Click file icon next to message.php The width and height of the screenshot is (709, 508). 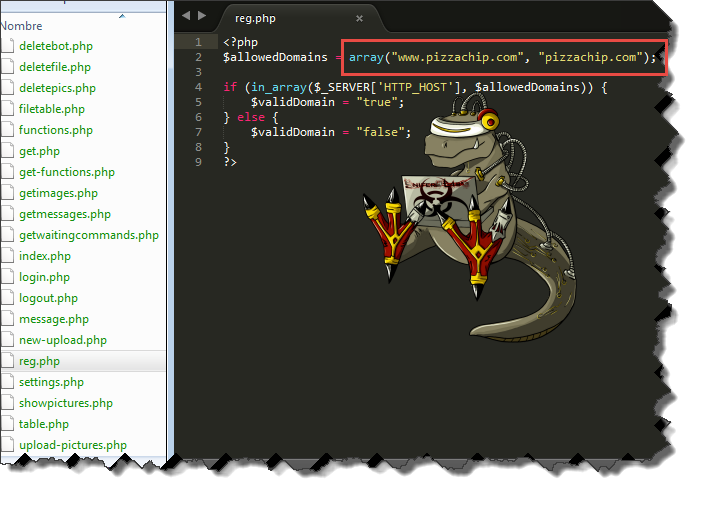7,319
